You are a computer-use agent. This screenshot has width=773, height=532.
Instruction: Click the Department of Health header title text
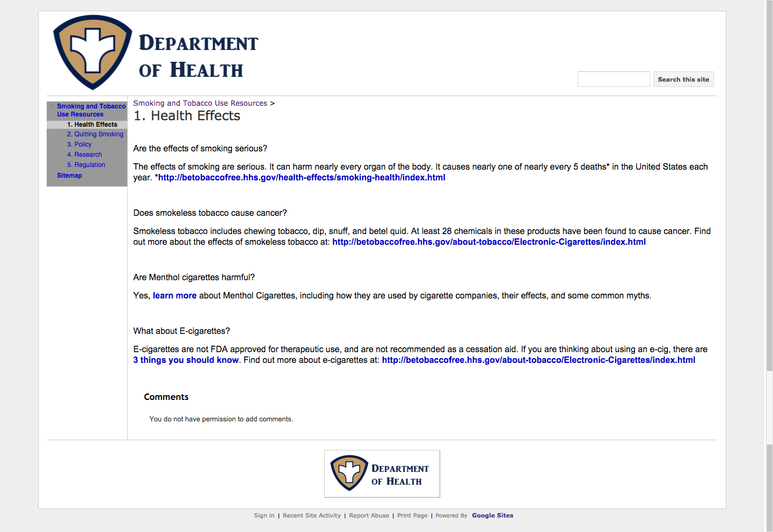(x=199, y=56)
